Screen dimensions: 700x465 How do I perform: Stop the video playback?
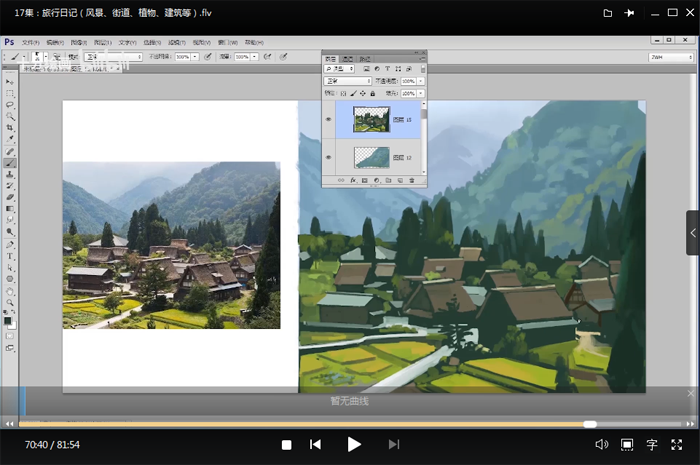[286, 444]
